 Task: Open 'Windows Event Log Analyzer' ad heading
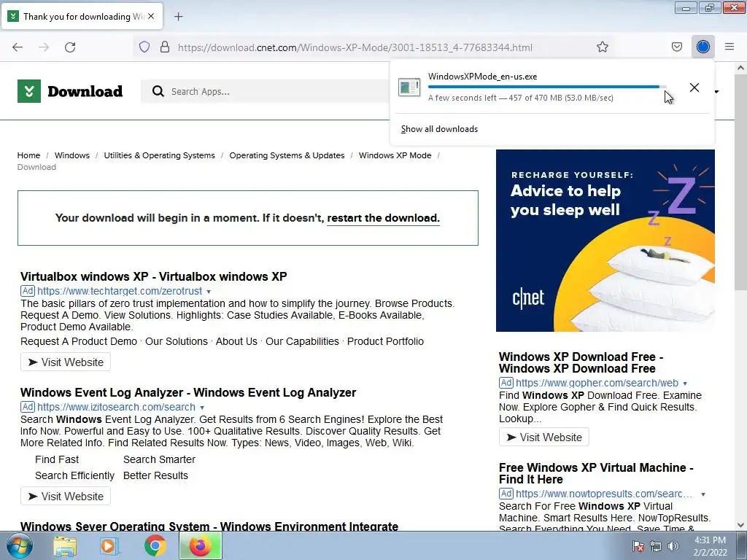(188, 393)
